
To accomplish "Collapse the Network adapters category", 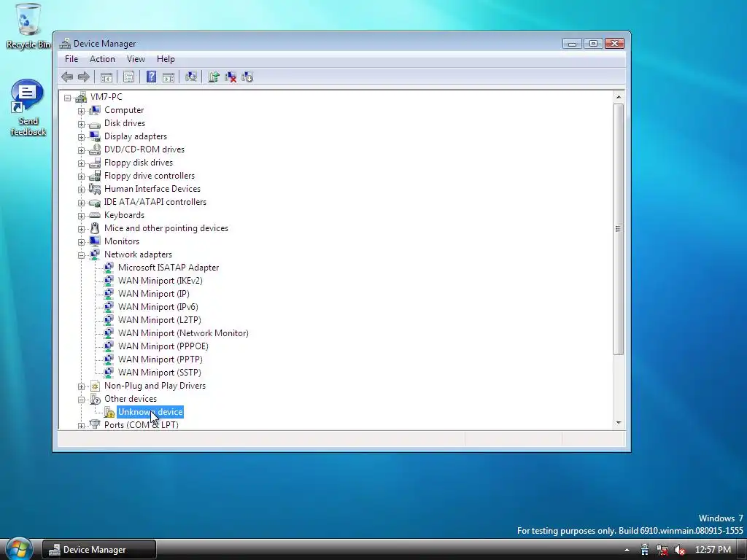I will click(x=82, y=255).
